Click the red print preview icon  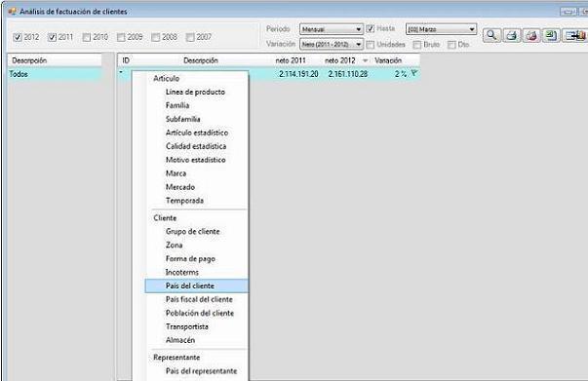pos(531,36)
